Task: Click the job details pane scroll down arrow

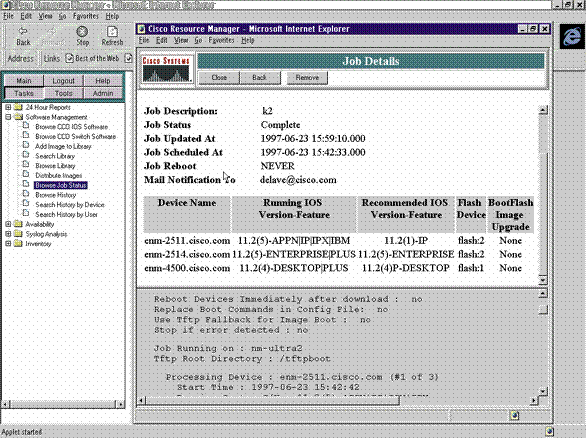Action: [x=543, y=279]
